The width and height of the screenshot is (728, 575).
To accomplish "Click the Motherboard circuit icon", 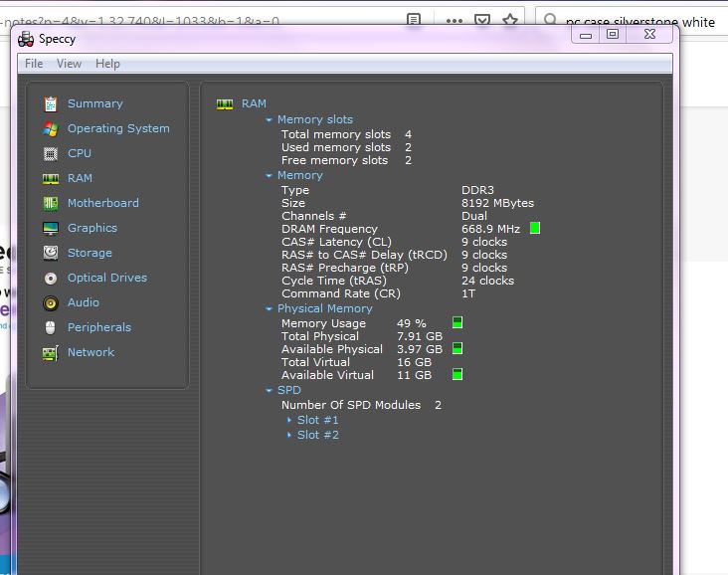I will [x=50, y=203].
